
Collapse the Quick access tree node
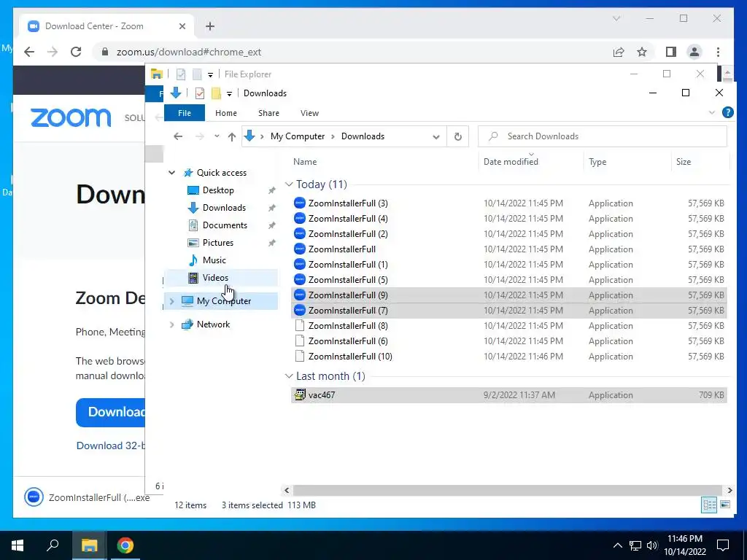pyautogui.click(x=171, y=172)
